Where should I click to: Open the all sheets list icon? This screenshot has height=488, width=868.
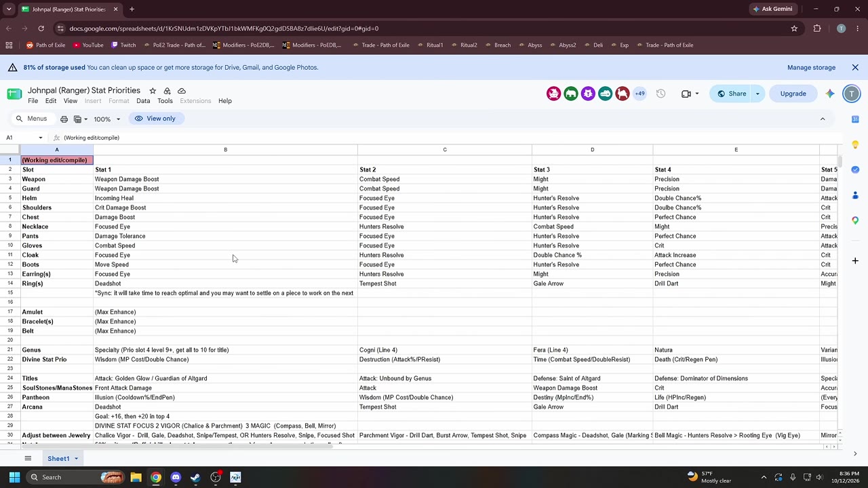[28, 459]
